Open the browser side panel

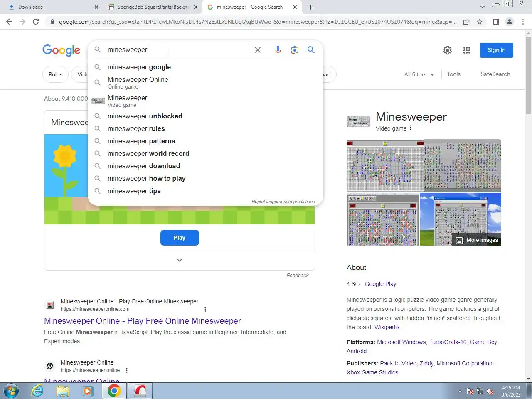tap(496, 22)
